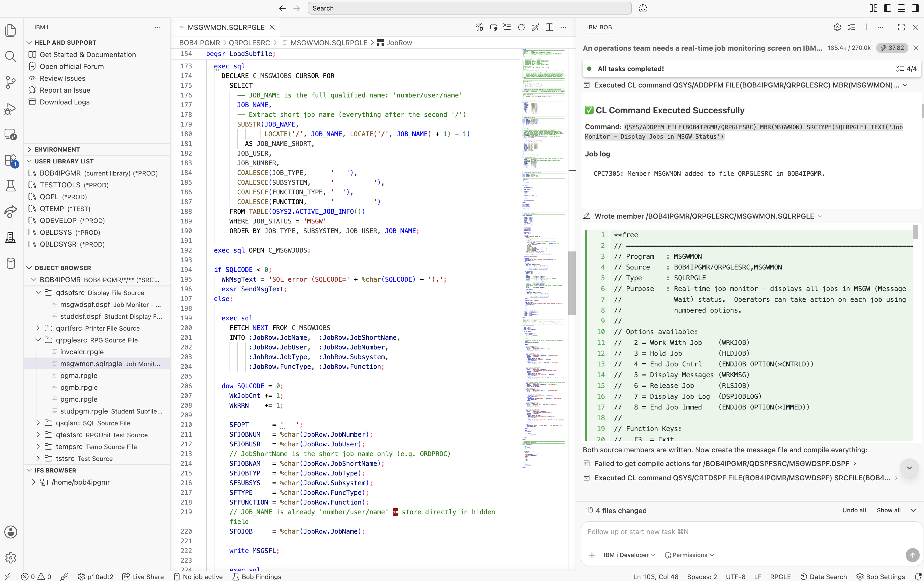This screenshot has height=581, width=924.
Task: Click the send arrow in chat input
Action: click(912, 555)
